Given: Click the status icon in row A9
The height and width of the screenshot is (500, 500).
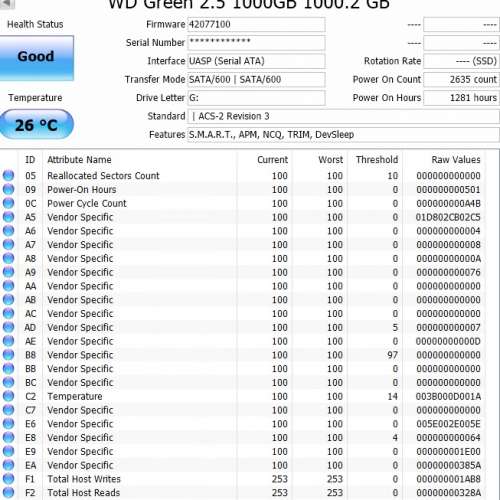Looking at the screenshot, I should [8, 272].
